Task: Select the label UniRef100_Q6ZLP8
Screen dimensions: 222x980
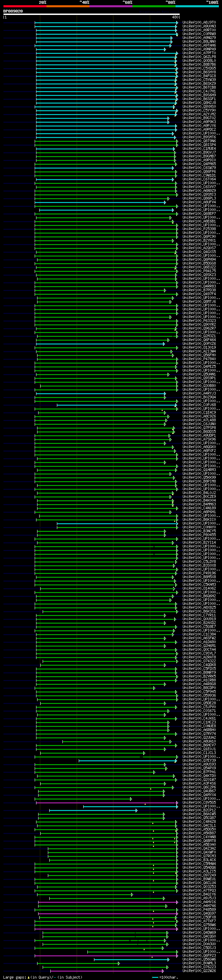Action: pos(199,57)
